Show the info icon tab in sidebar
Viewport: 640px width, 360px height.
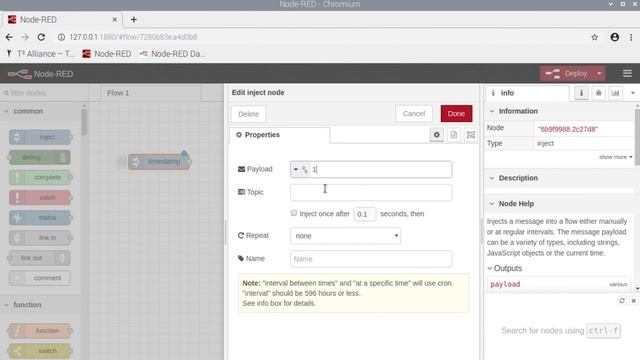tap(581, 93)
